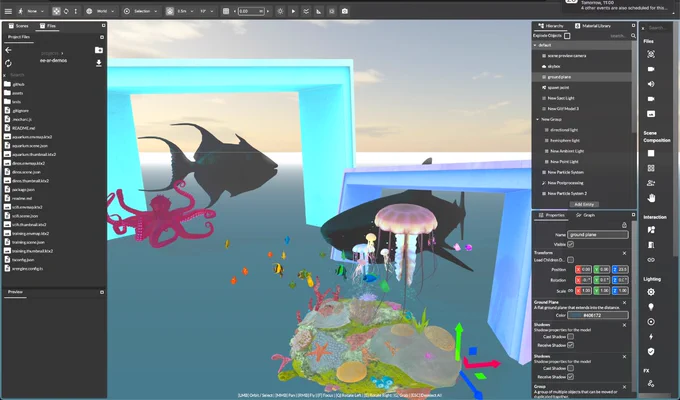Click the Add Entity button
680x400 pixels.
click(x=584, y=204)
